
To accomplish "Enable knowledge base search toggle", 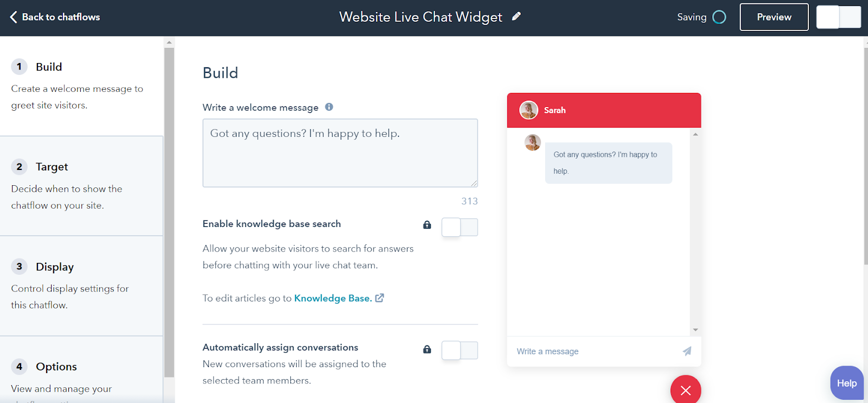I will [459, 227].
